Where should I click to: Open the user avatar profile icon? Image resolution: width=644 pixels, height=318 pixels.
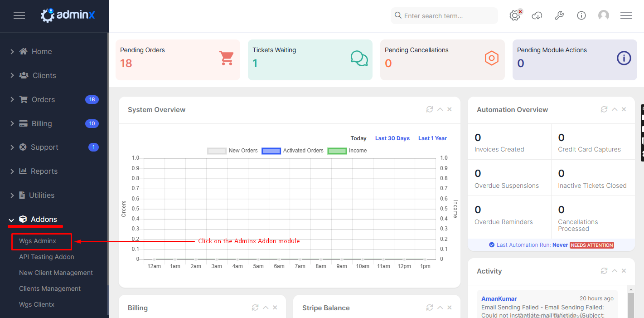(x=604, y=15)
